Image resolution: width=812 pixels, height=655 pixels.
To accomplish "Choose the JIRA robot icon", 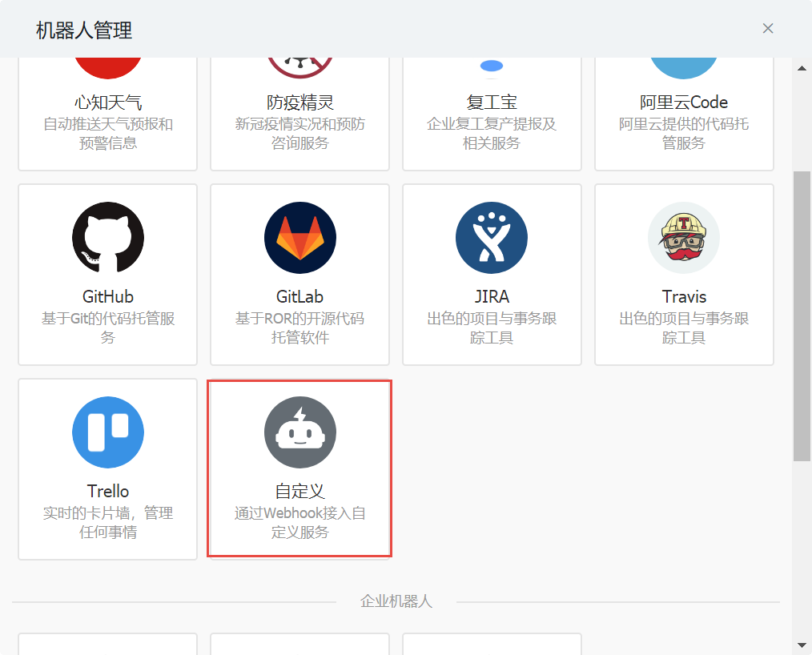I will pos(492,238).
